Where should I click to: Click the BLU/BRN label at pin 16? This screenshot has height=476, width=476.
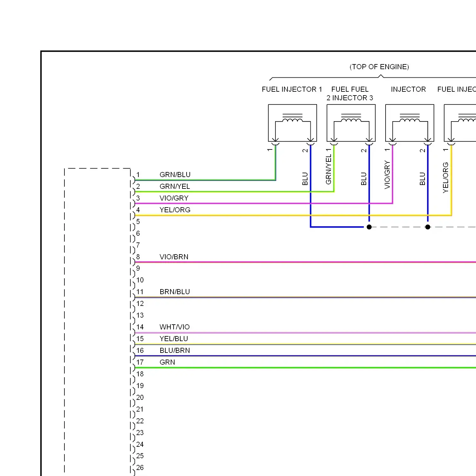175,351
